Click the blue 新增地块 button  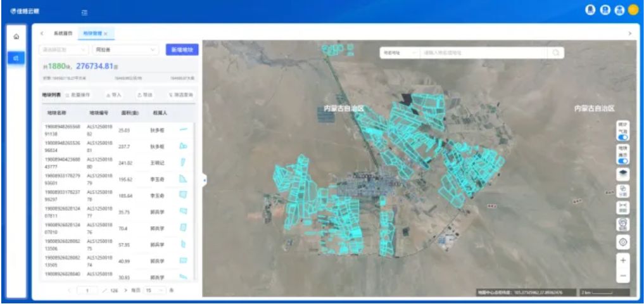(x=182, y=49)
